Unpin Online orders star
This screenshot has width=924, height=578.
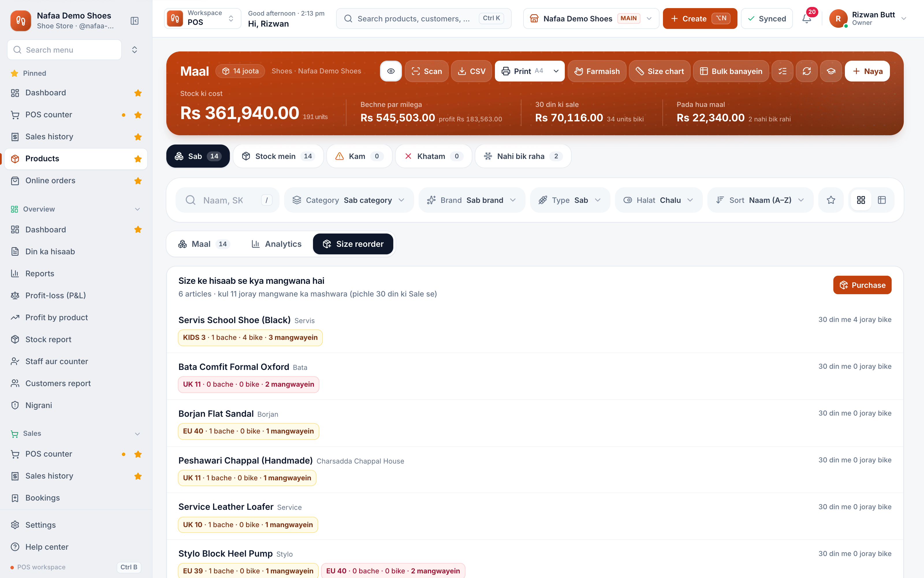pyautogui.click(x=138, y=181)
